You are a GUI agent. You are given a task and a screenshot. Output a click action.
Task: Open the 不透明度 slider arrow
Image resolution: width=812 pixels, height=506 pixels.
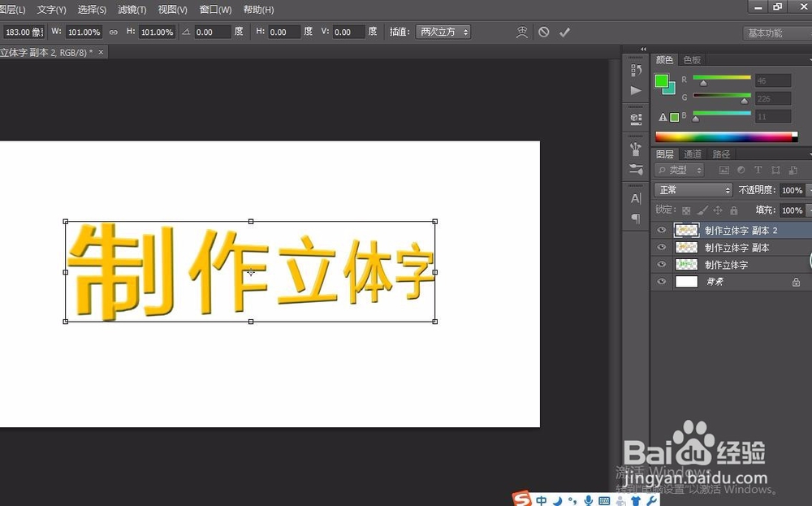click(x=809, y=191)
